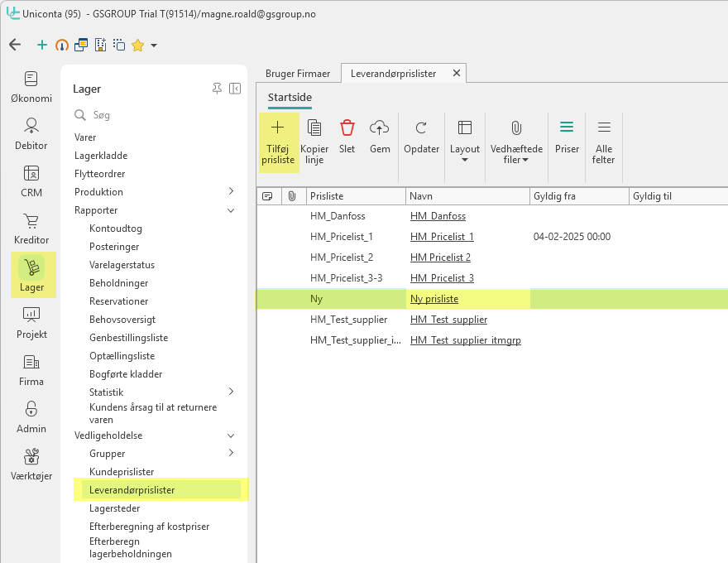The image size is (728, 563).
Task: Sort by Prisliste column header
Action: [x=356, y=196]
